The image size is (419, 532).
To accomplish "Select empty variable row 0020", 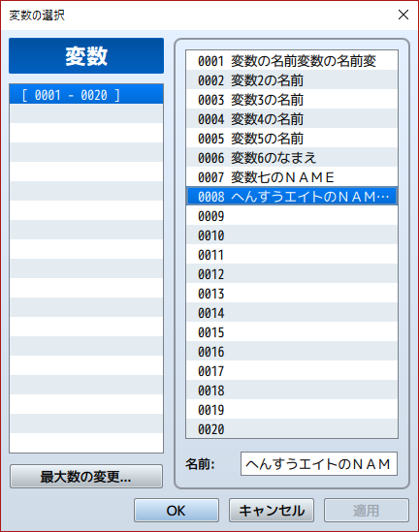I will point(292,428).
